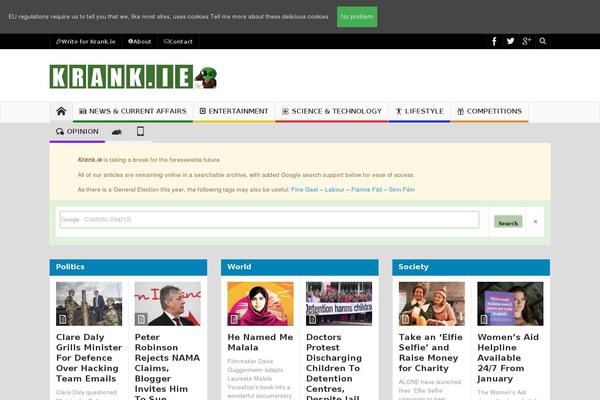The height and width of the screenshot is (400, 600).
Task: Follow the Fine Gael tag link
Action: click(x=305, y=189)
